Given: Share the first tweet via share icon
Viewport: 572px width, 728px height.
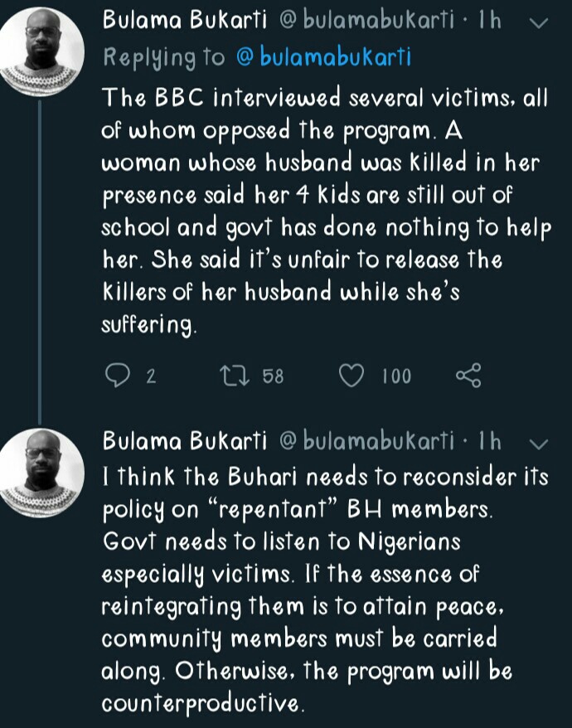Looking at the screenshot, I should 468,376.
